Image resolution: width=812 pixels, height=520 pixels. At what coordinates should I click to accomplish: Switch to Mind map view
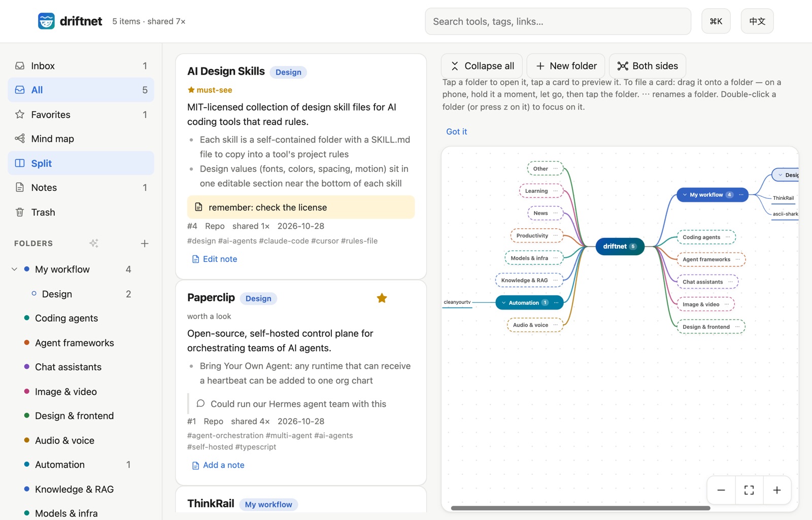point(81,138)
